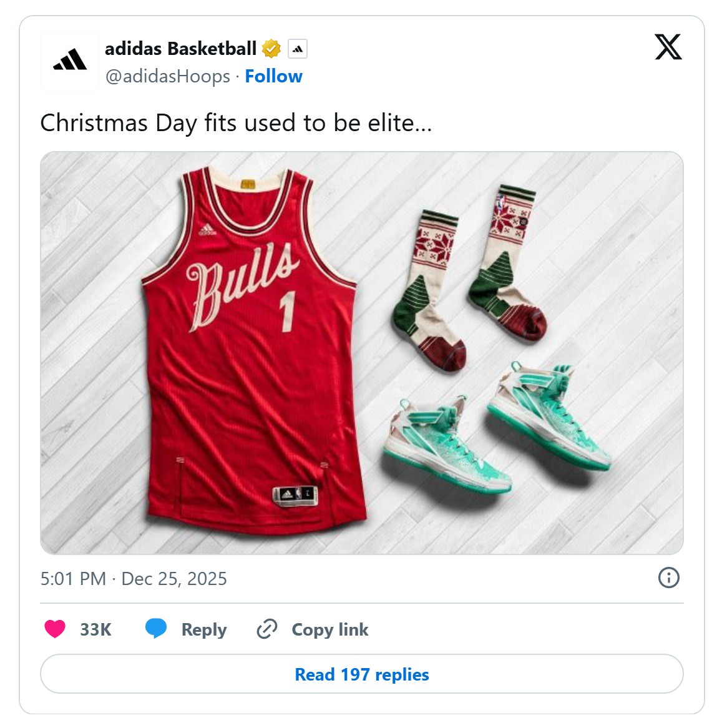Viewport: 722px width, 728px height.
Task: Click the Reply text label
Action: pos(204,629)
